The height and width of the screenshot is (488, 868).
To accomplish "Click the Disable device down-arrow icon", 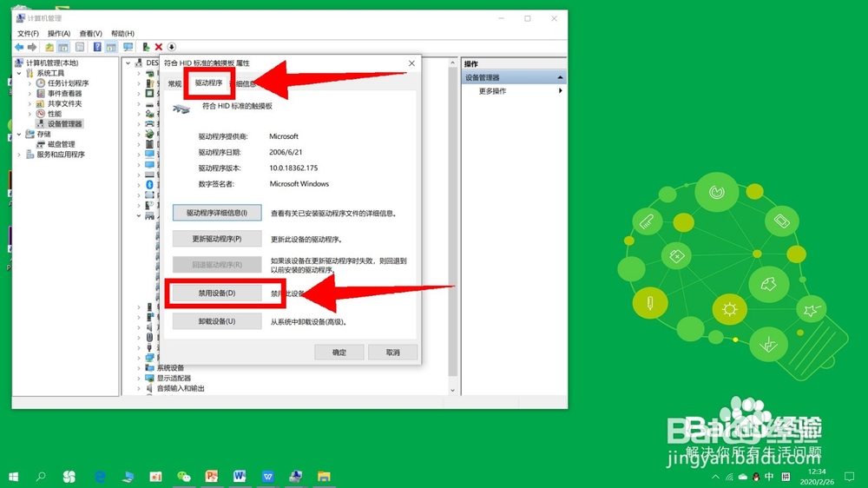I will click(172, 47).
